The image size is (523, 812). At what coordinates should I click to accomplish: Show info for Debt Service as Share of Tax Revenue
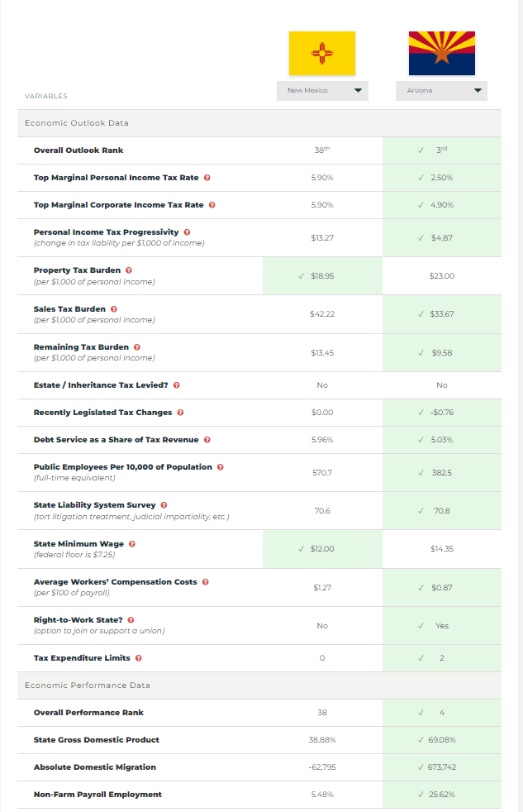coord(207,440)
